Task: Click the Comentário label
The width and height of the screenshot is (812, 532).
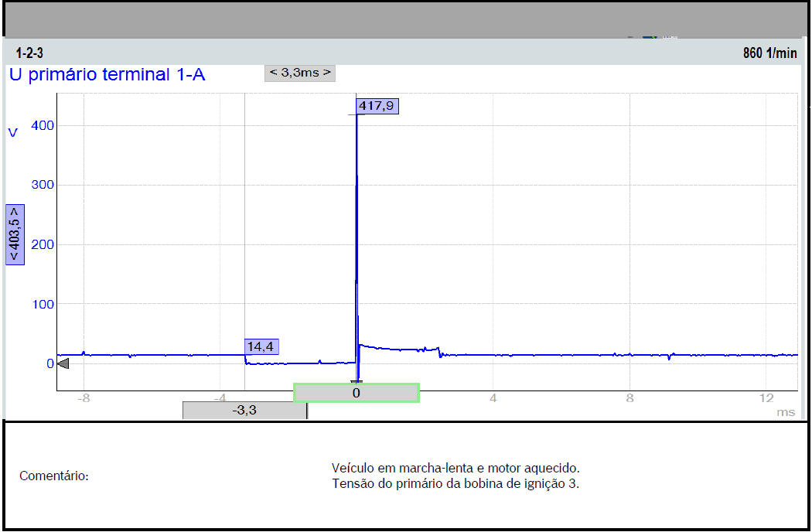Action: coord(54,476)
